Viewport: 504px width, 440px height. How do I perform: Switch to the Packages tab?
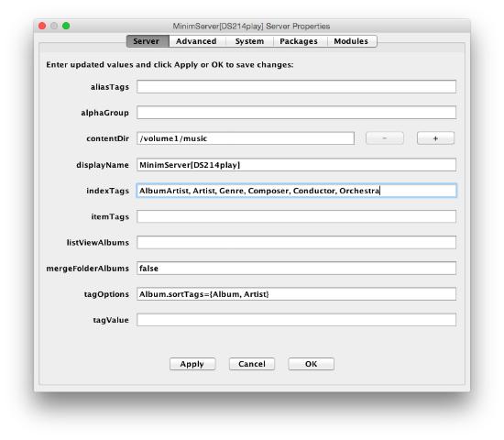click(x=299, y=41)
